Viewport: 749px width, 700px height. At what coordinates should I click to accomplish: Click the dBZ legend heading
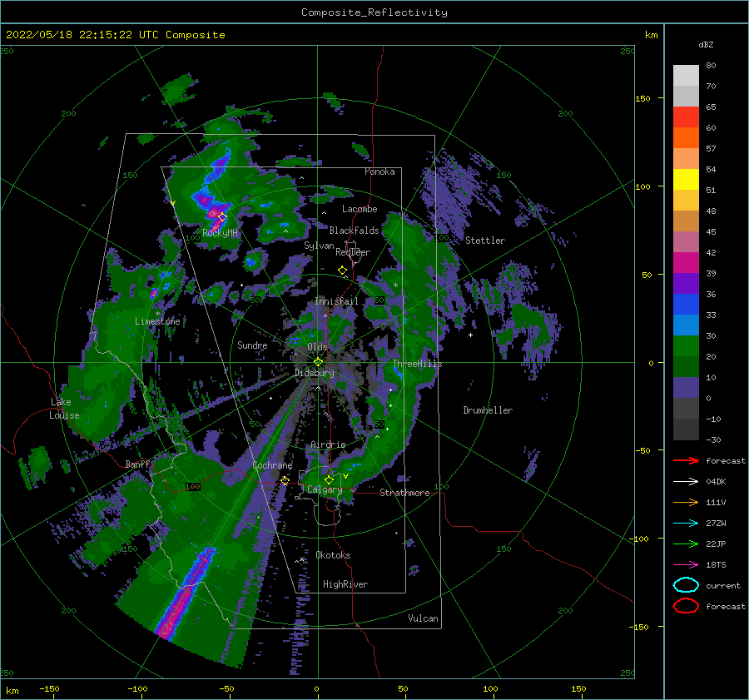(706, 44)
